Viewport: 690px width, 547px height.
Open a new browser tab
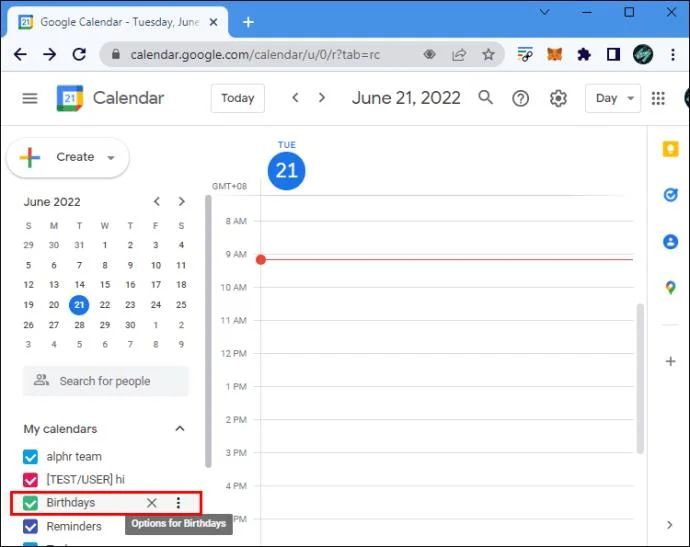click(x=248, y=22)
